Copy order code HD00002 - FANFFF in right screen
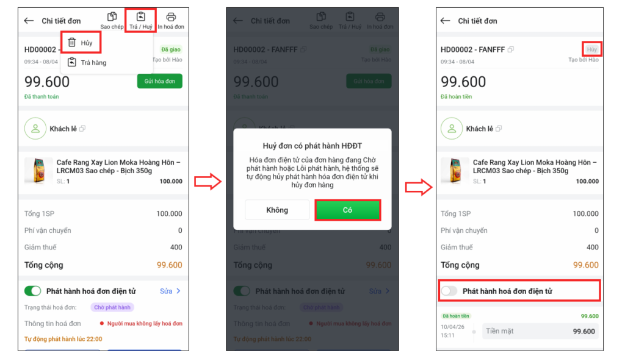The image size is (625, 364). (511, 49)
